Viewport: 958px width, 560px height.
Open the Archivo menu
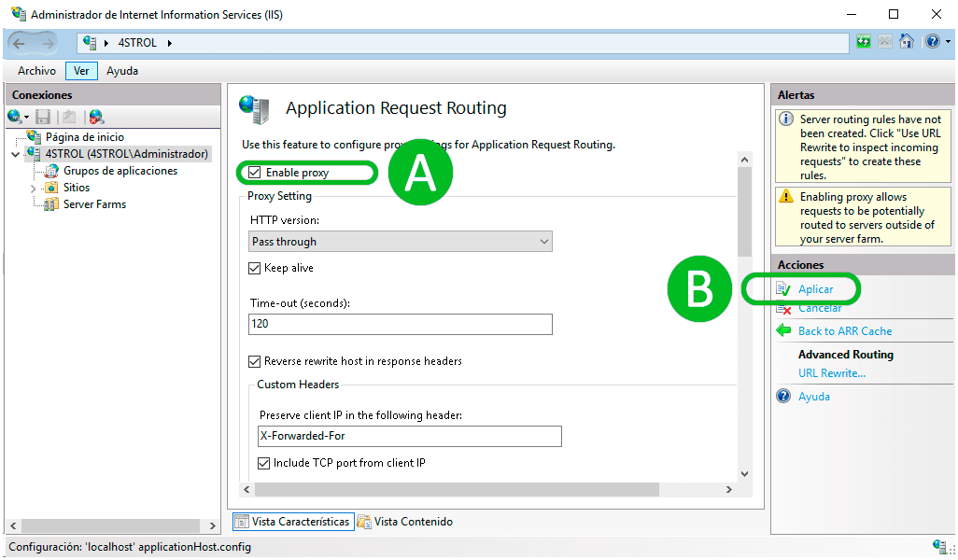pyautogui.click(x=36, y=71)
